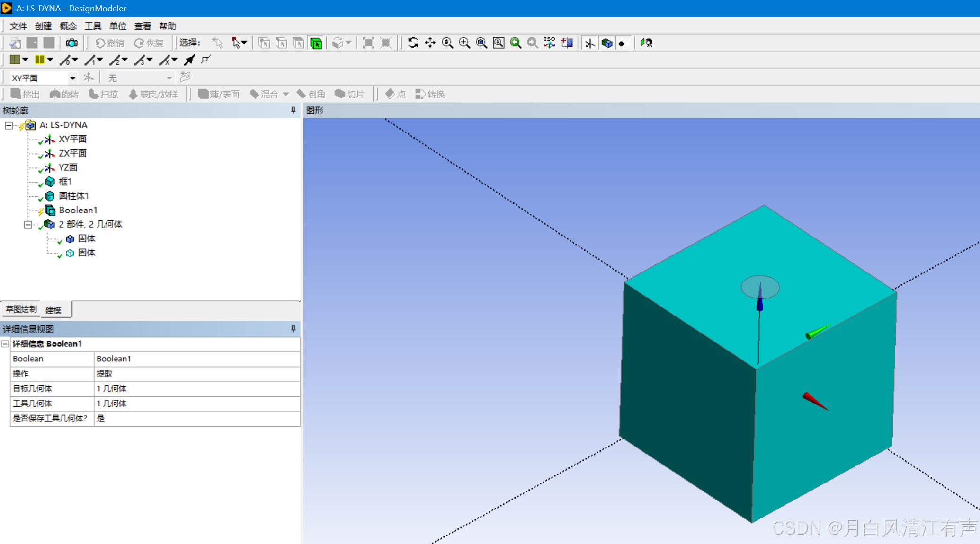Toggle the display model cube icon
This screenshot has width=980, height=544.
tap(606, 44)
